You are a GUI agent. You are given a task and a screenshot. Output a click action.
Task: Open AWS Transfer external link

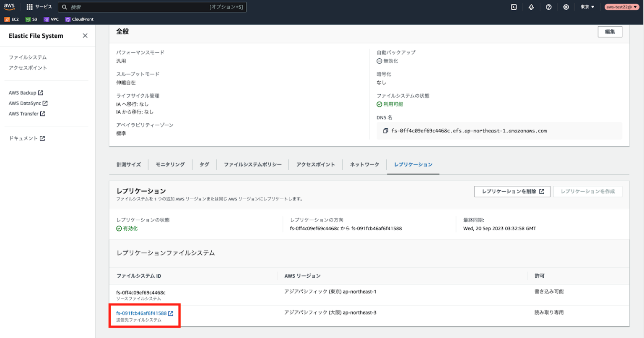tap(27, 114)
